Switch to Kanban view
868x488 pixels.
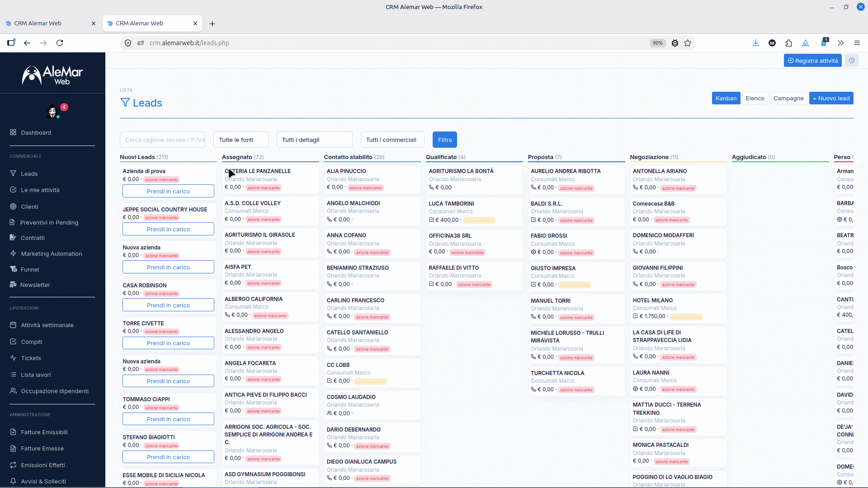[726, 98]
